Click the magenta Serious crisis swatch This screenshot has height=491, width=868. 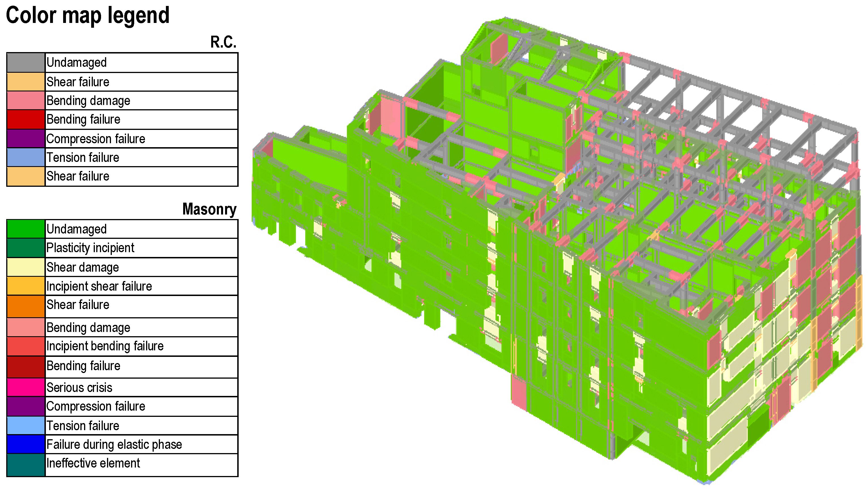point(26,387)
